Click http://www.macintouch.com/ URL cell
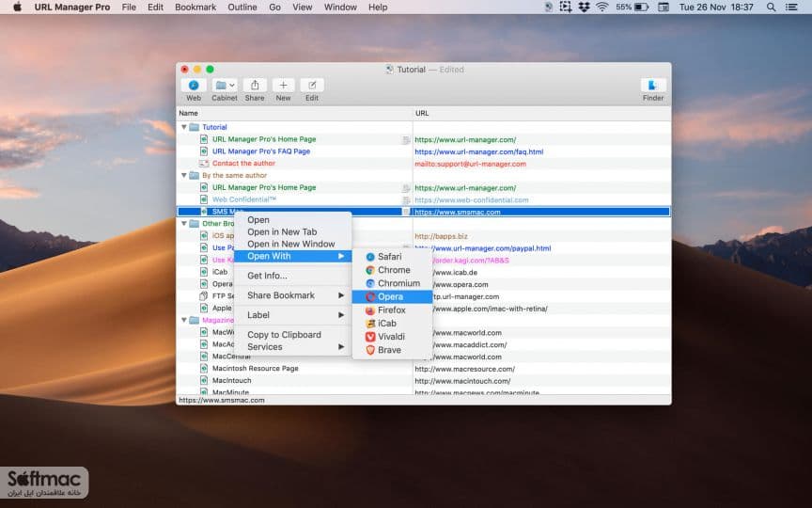The width and height of the screenshot is (812, 508). click(462, 381)
